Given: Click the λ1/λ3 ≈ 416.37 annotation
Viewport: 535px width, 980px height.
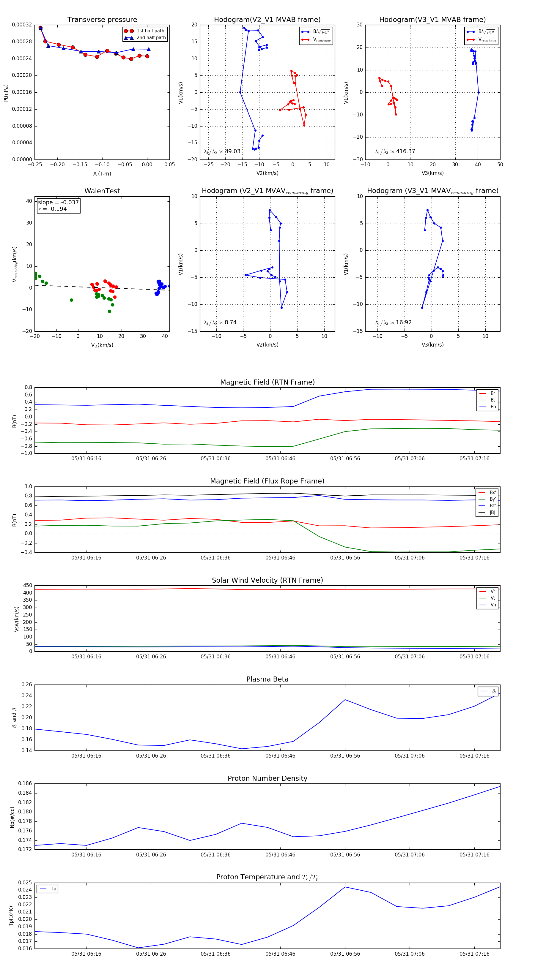Looking at the screenshot, I should click(x=395, y=151).
